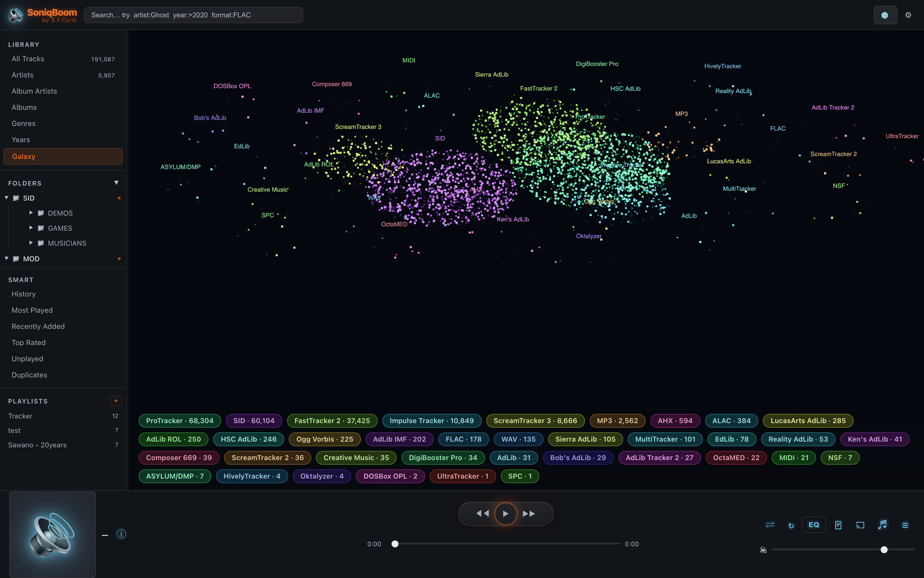This screenshot has height=578, width=924.
Task: Click the shuffle arrows icon
Action: pyautogui.click(x=770, y=525)
